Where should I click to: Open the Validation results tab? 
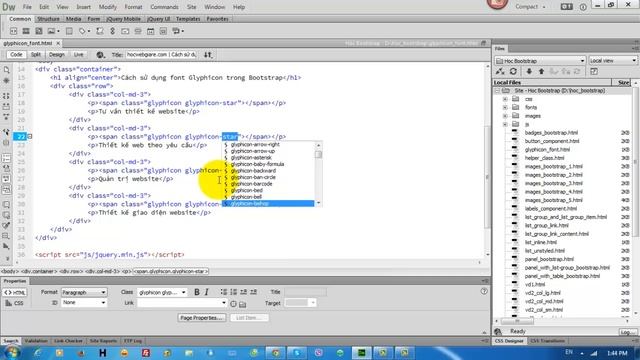[36, 341]
